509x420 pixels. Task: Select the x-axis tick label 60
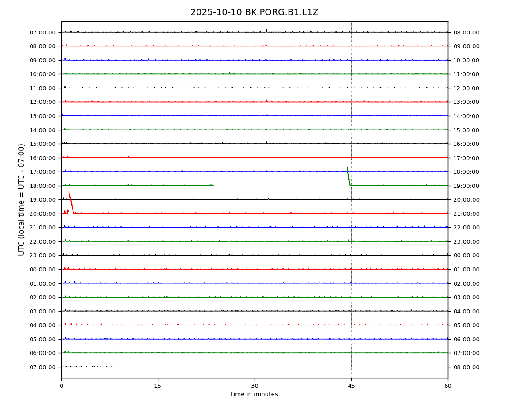(448, 386)
